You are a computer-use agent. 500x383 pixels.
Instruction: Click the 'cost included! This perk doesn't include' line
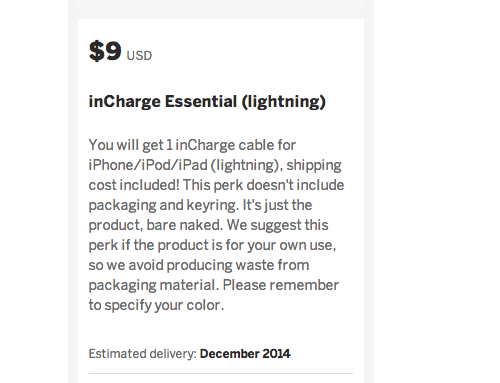pyautogui.click(x=216, y=185)
